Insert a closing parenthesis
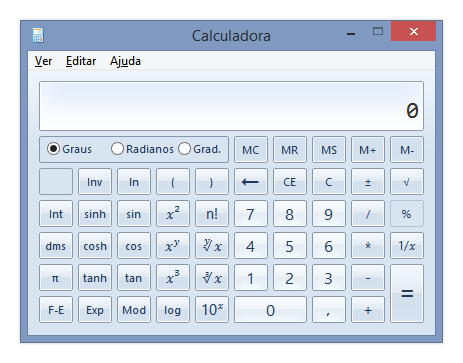This screenshot has width=463, height=363. pyautogui.click(x=212, y=182)
